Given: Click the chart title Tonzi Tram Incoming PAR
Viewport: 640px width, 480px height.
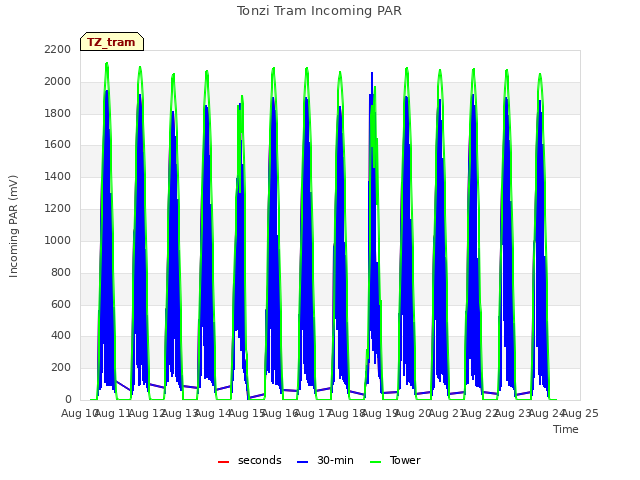Looking at the screenshot, I should click(319, 11).
